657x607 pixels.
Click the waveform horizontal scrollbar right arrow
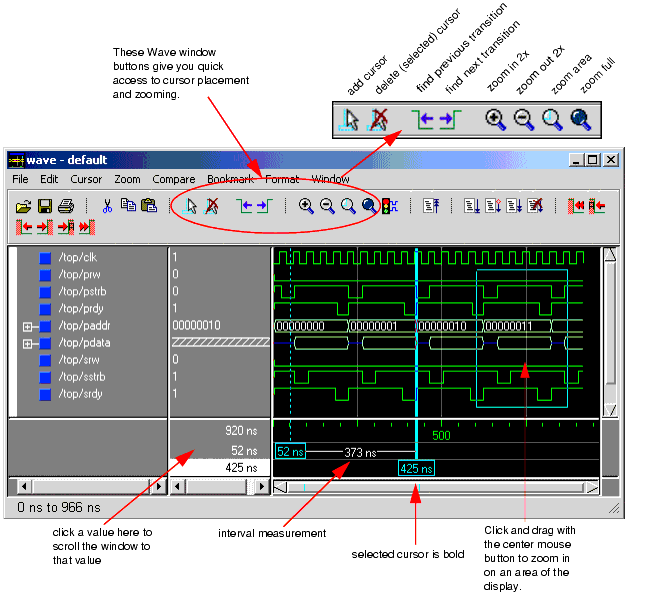pyautogui.click(x=591, y=487)
